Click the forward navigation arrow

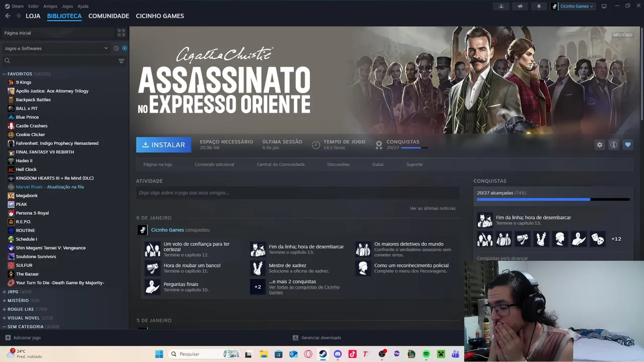(x=18, y=16)
